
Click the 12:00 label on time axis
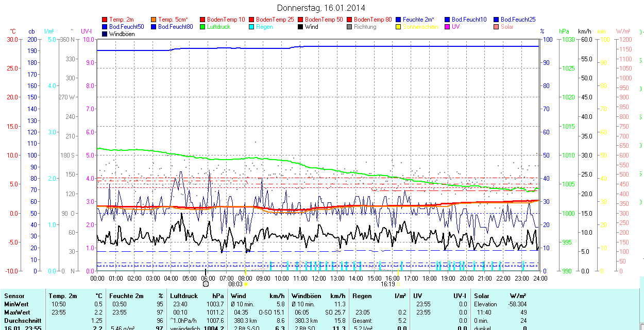(318, 278)
